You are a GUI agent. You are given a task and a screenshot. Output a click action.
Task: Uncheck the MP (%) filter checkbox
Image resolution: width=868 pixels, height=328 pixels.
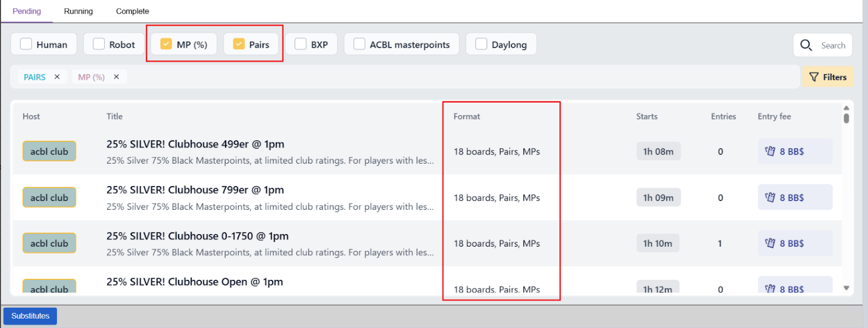pyautogui.click(x=166, y=44)
